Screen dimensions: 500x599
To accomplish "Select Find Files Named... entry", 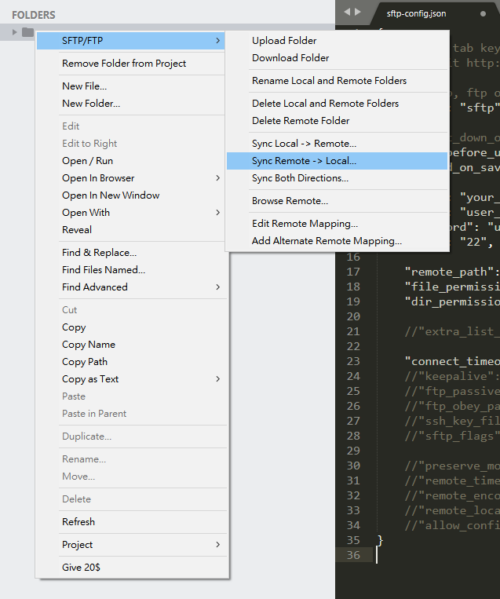I will pyautogui.click(x=132, y=270).
